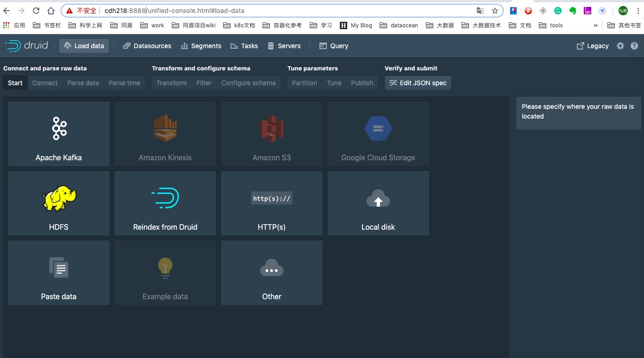This screenshot has width=644, height=358.
Task: Open the 书签栏 bookmark folder
Action: tap(47, 25)
